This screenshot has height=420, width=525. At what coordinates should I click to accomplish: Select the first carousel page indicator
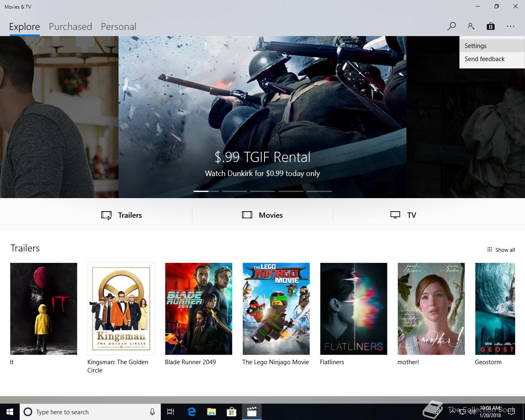(206, 191)
